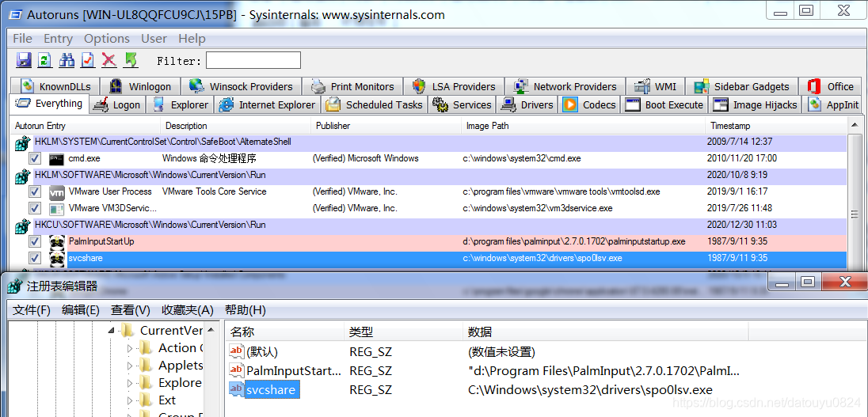Sort by Autorun Entry column header

pos(86,126)
